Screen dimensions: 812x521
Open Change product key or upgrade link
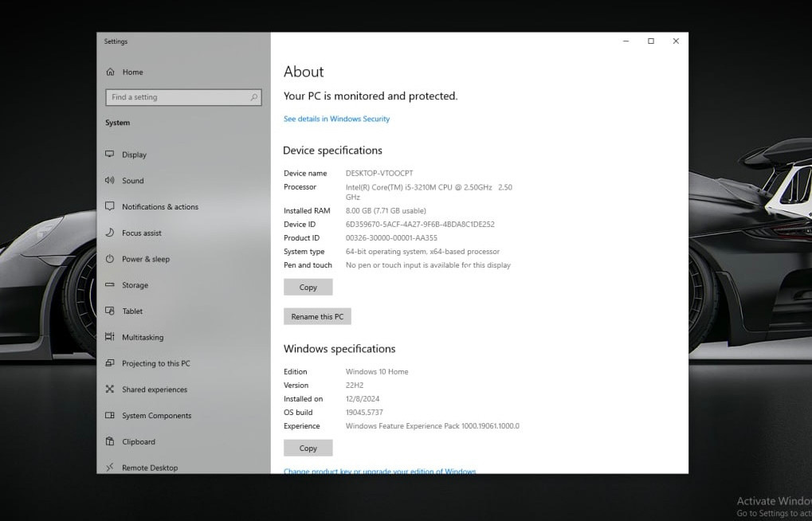click(x=379, y=471)
